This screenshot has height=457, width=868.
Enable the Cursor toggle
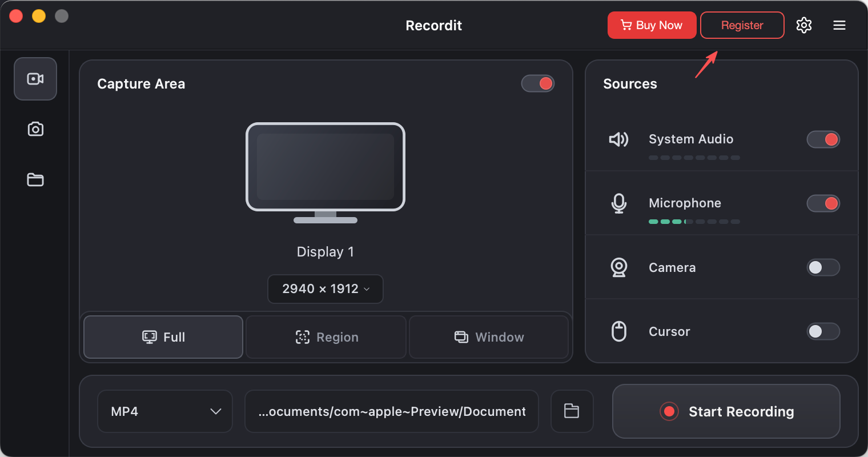[823, 331]
